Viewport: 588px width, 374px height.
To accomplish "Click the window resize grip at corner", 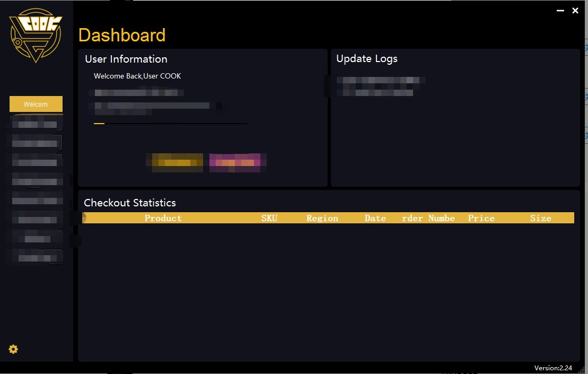I will click(x=581, y=370).
